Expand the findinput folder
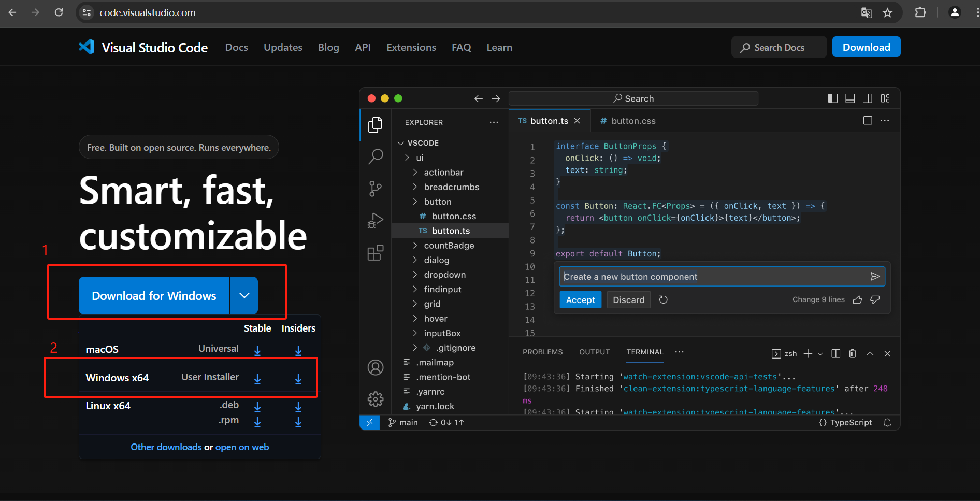This screenshot has height=501, width=980. coord(415,289)
